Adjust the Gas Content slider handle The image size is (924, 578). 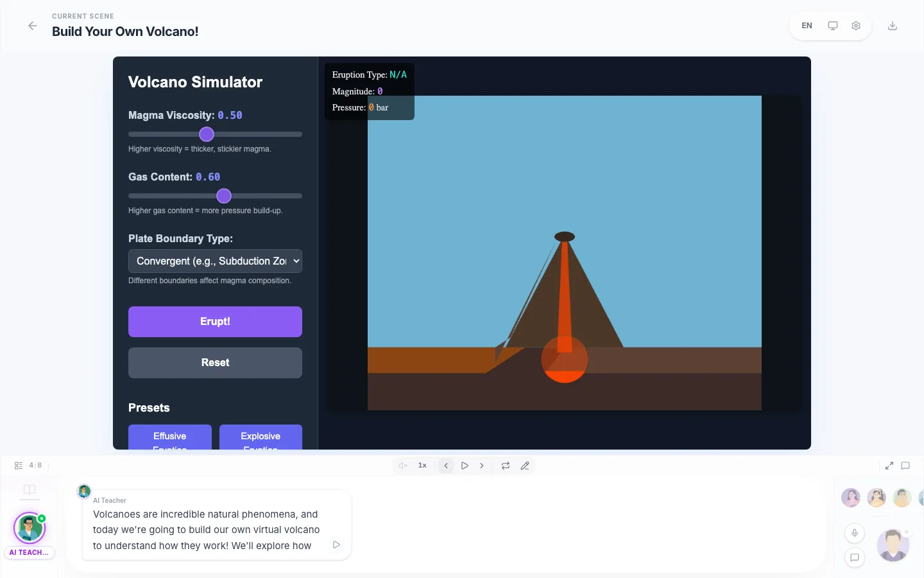(224, 196)
